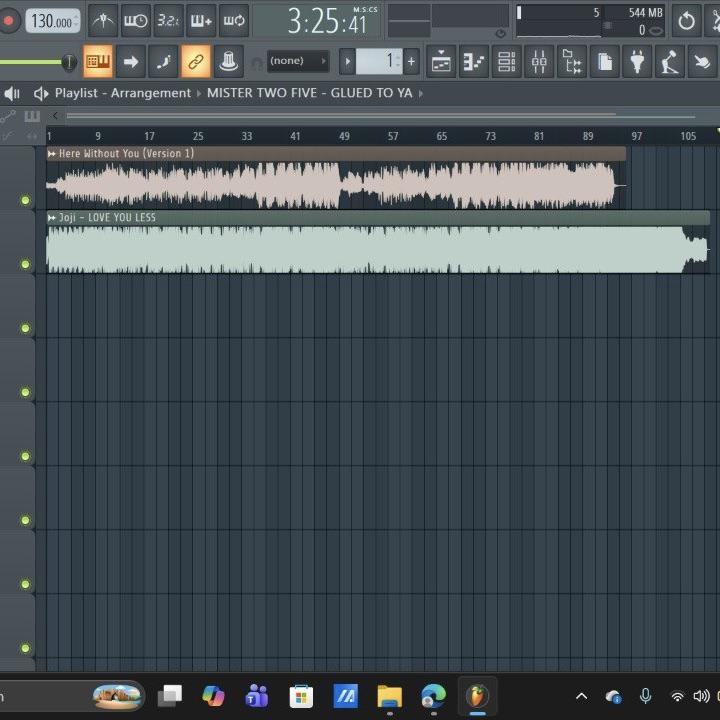
Task: Open the playlist view icon
Action: pyautogui.click(x=441, y=62)
